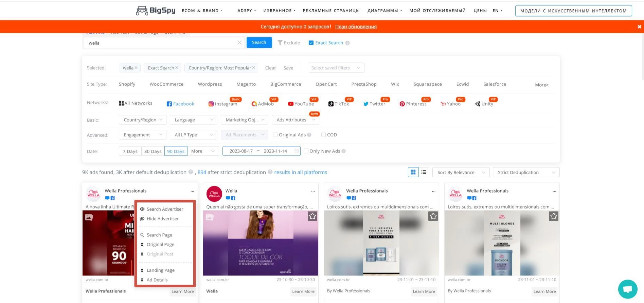Enable the COD checkbox

[323, 135]
